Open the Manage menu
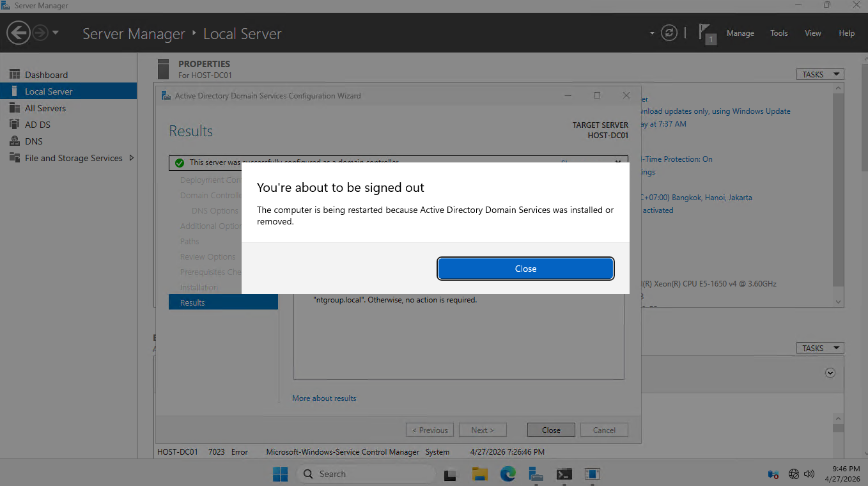Image resolution: width=868 pixels, height=486 pixels. tap(740, 33)
